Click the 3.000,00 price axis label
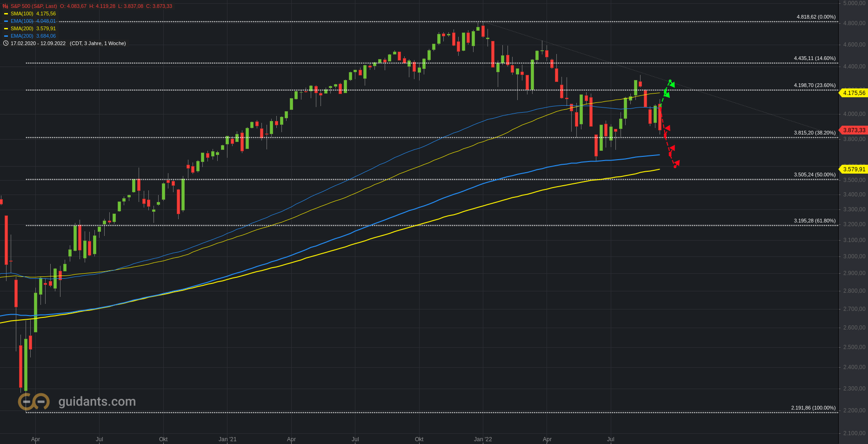Viewport: 868px width, 444px height. 855,256
